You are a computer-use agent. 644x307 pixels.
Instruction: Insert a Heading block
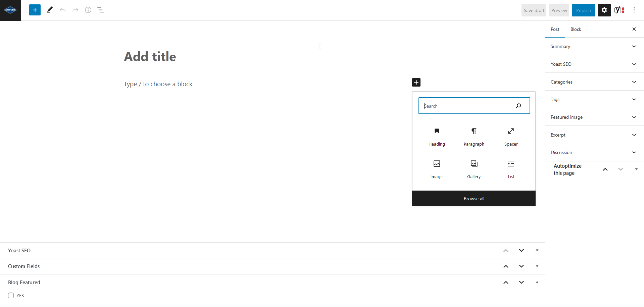point(437,137)
